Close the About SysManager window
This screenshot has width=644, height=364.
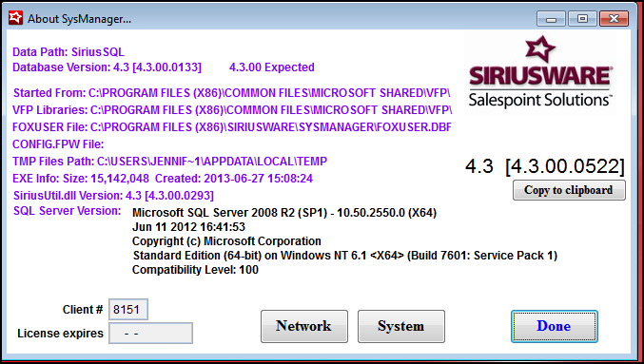[x=614, y=18]
